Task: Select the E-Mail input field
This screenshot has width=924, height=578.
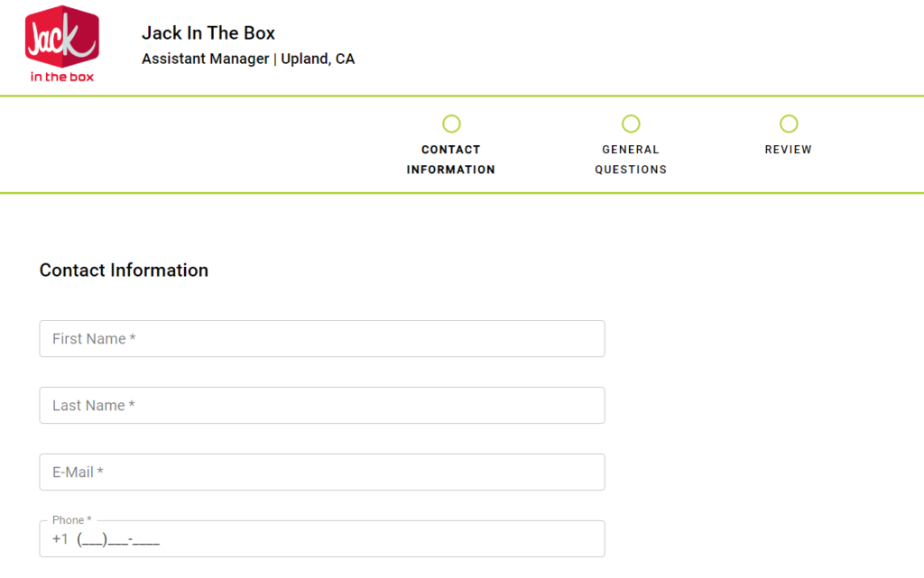Action: 322,472
